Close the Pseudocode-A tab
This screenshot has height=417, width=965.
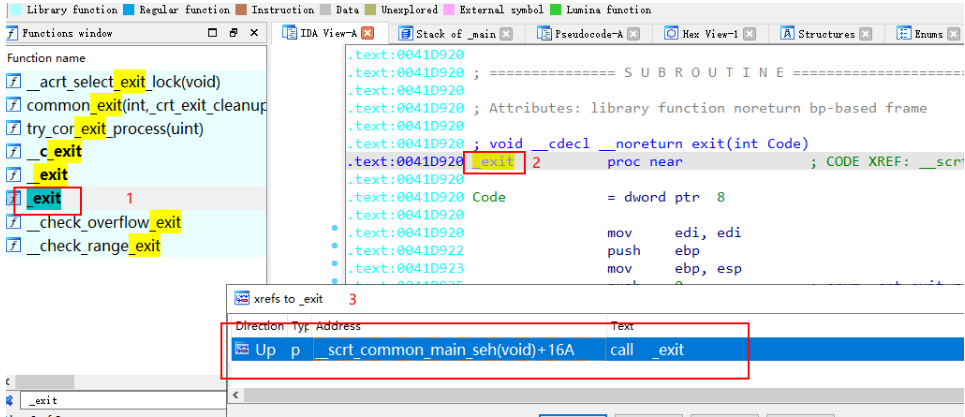633,34
